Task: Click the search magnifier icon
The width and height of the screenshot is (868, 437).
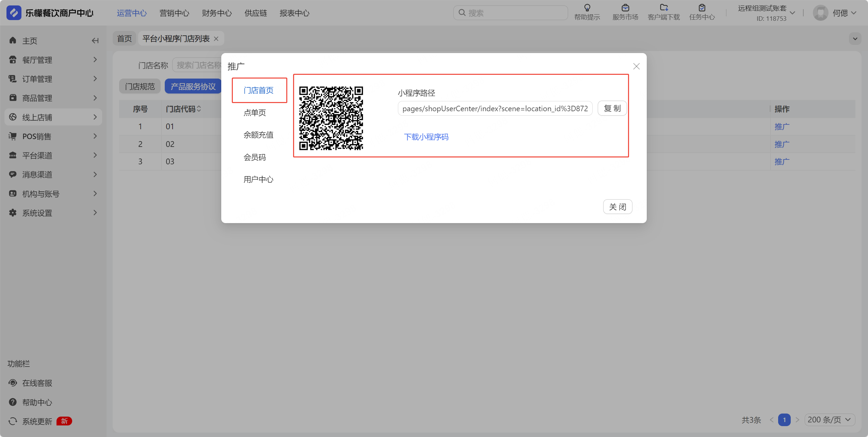Action: tap(462, 13)
